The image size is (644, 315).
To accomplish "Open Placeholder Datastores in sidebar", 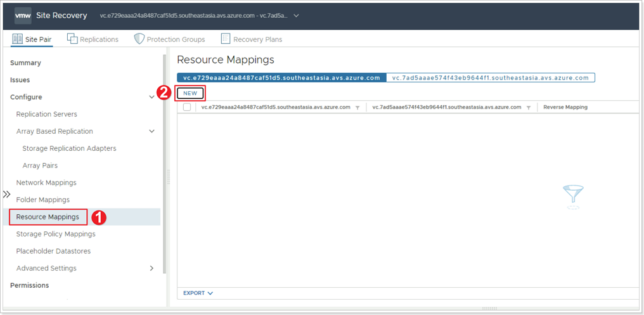I will 53,251.
